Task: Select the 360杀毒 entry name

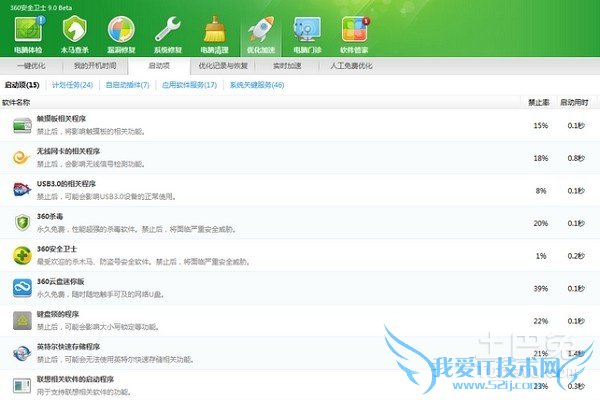Action: point(50,216)
